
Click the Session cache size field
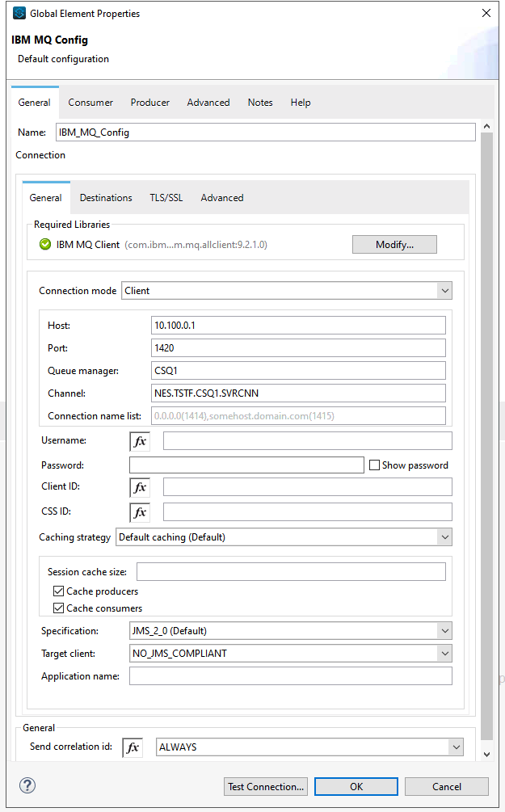tap(291, 572)
